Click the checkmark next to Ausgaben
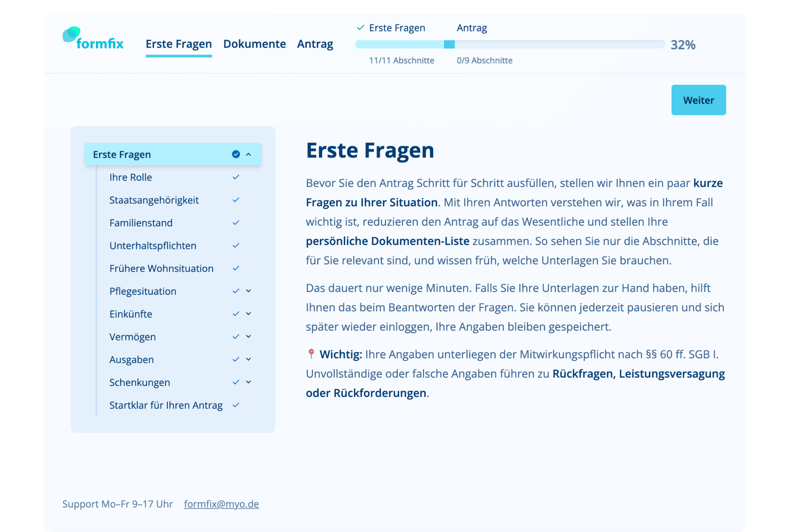 (236, 360)
